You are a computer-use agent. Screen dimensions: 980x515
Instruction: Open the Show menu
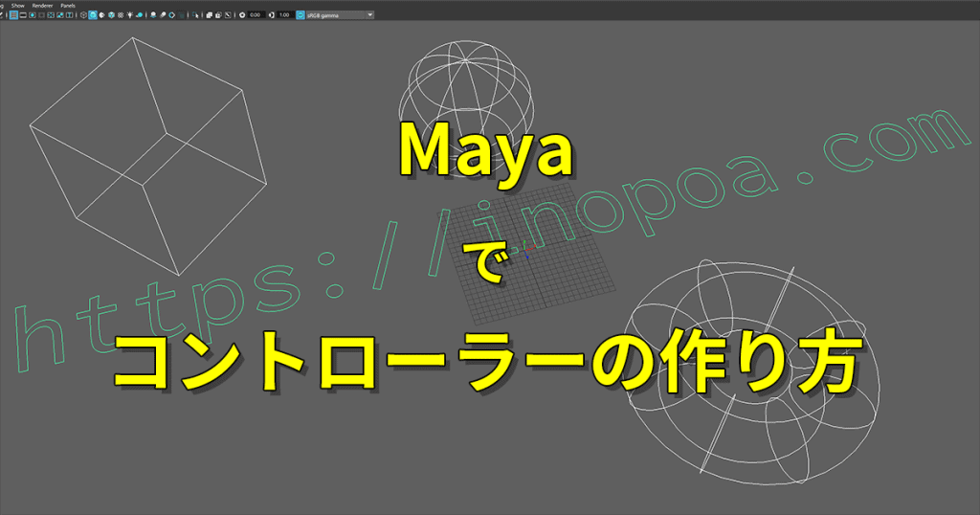tap(17, 6)
